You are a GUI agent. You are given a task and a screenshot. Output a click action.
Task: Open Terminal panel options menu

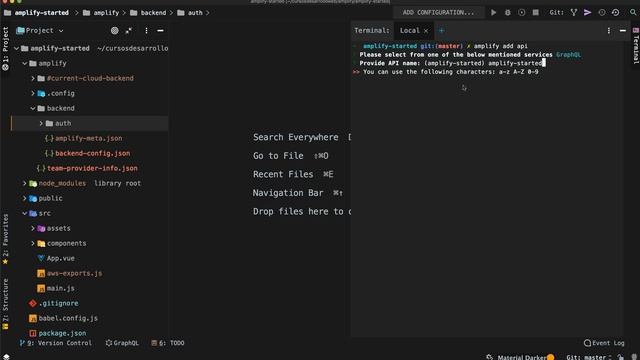click(x=609, y=31)
